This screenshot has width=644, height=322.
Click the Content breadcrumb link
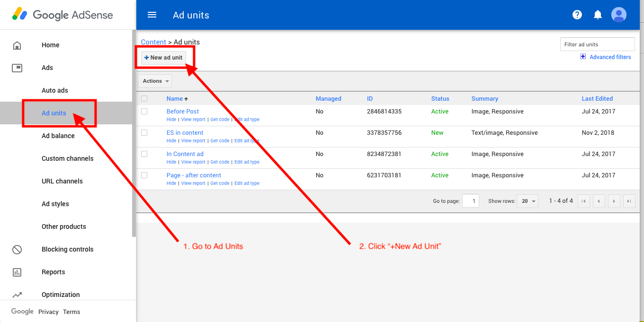(x=153, y=42)
